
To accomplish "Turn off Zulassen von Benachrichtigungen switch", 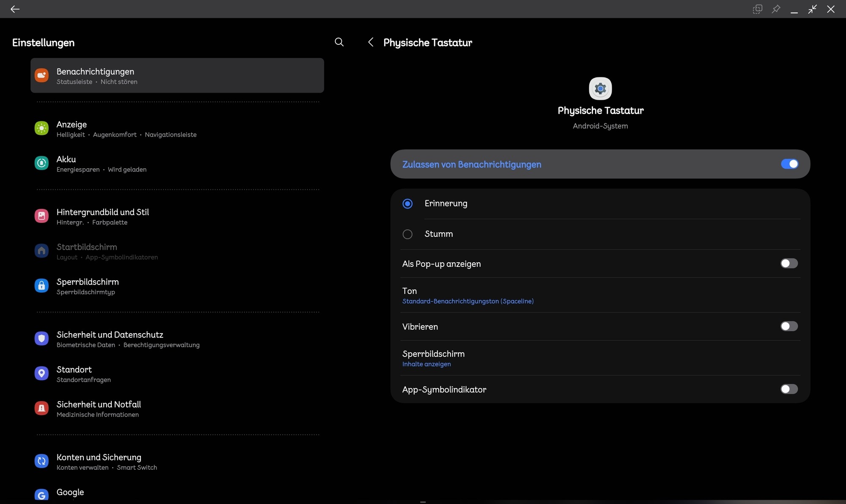I will (789, 164).
